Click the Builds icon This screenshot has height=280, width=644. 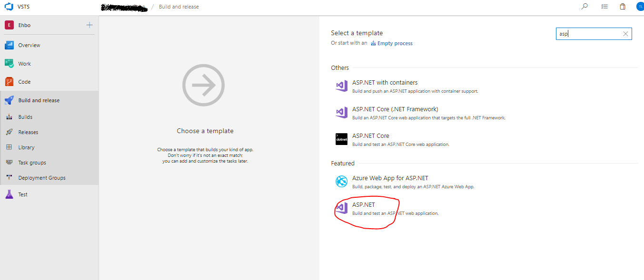pyautogui.click(x=9, y=117)
